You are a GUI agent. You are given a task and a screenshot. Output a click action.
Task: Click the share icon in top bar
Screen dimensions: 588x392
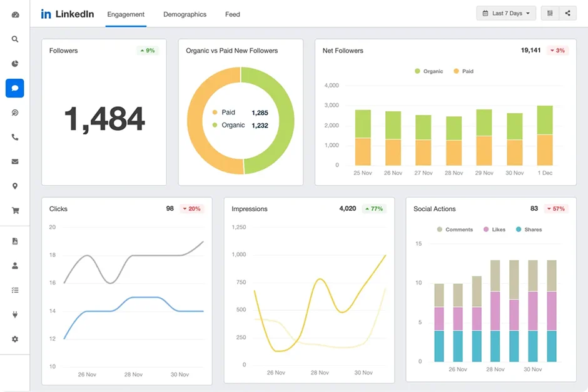tap(568, 13)
